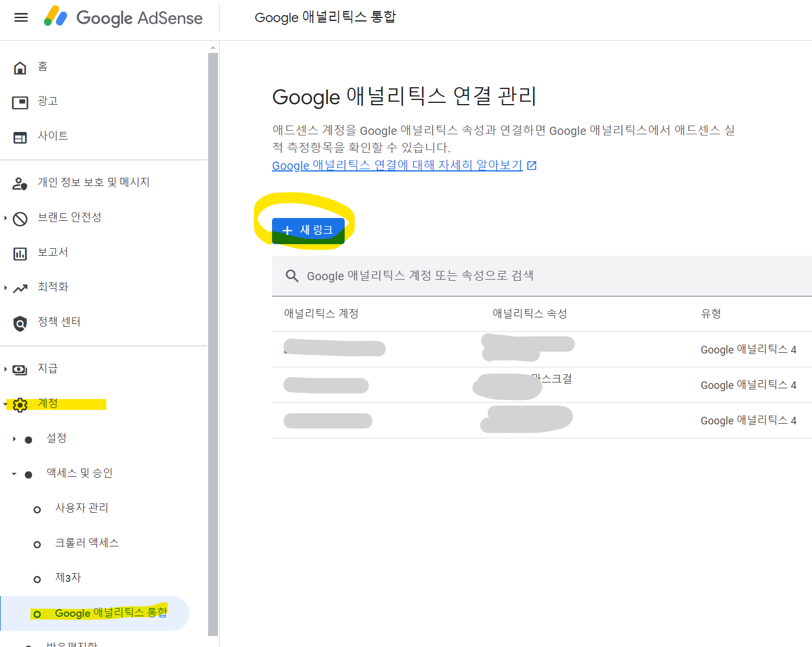Collapse the 계정 section arrow
This screenshot has width=812, height=647.
pos(5,404)
